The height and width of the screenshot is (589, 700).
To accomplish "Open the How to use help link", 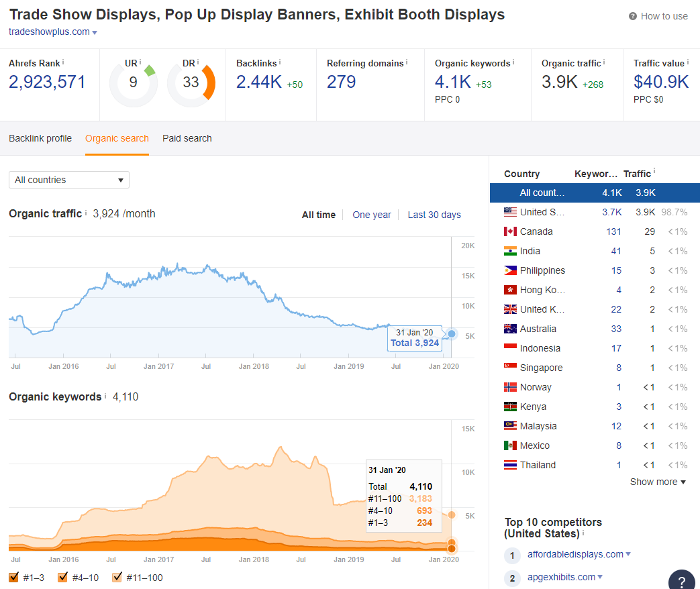I will 664,17.
